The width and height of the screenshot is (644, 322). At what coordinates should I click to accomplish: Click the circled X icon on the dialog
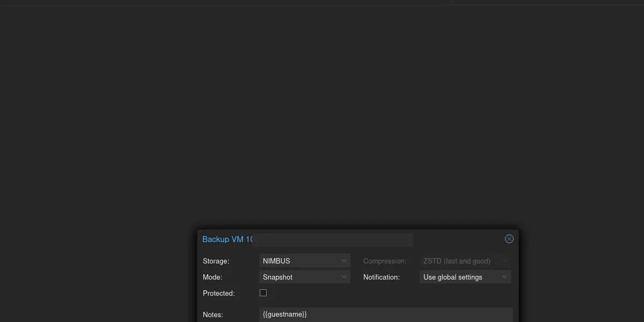(509, 239)
